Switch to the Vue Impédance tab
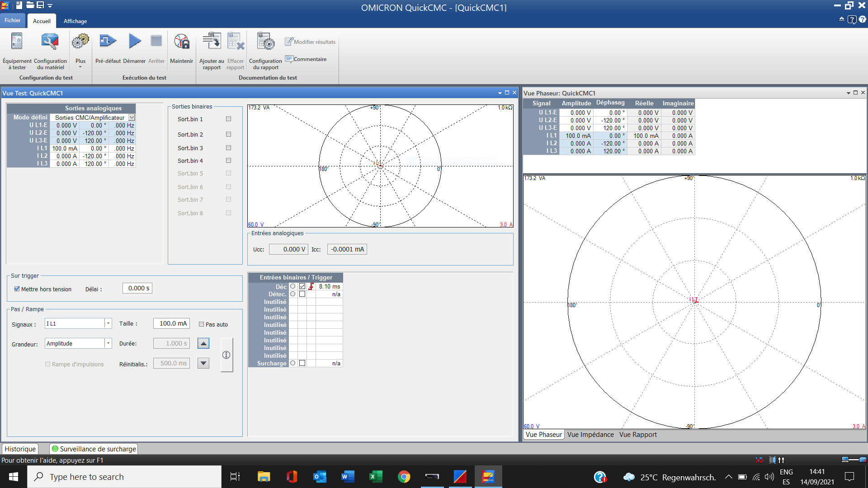This screenshot has width=868, height=488. tap(590, 435)
